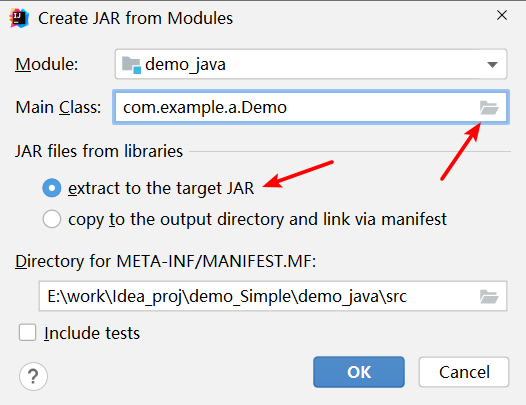Open help via the question mark icon
Image resolution: width=526 pixels, height=405 pixels.
[33, 376]
